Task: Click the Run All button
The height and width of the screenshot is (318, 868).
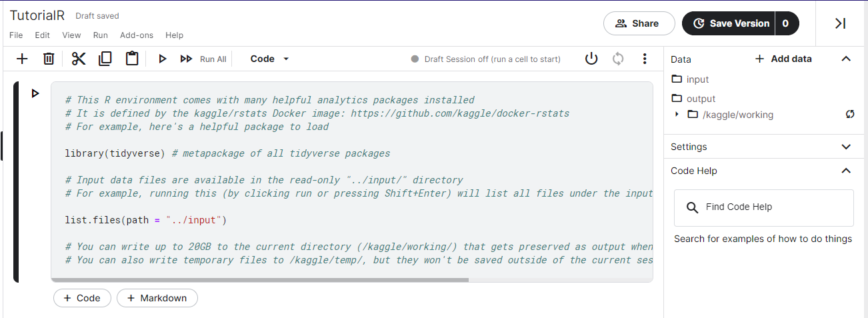Action: 203,59
